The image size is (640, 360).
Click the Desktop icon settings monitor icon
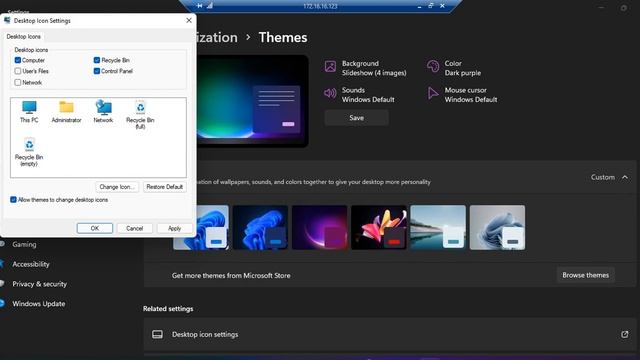pos(157,334)
